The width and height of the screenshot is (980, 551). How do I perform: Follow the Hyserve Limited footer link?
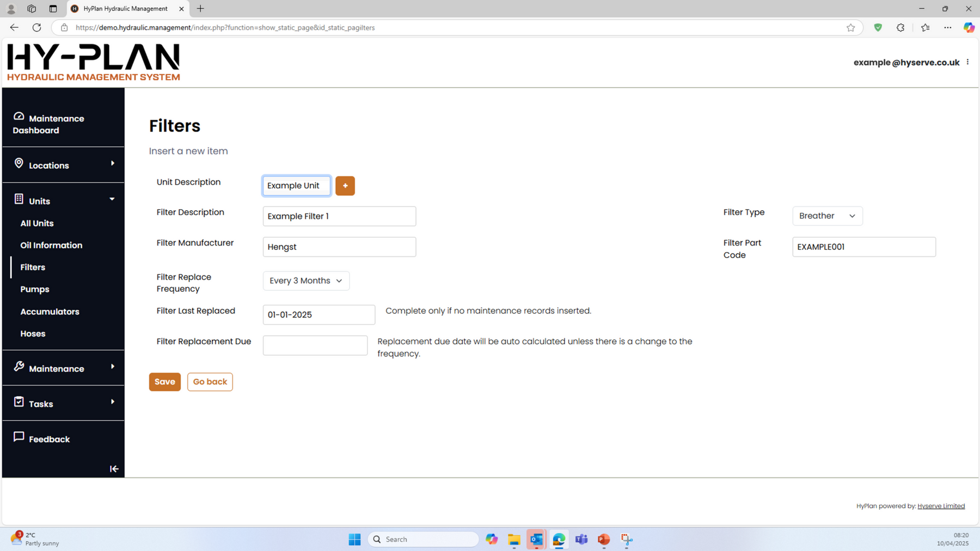coord(940,506)
